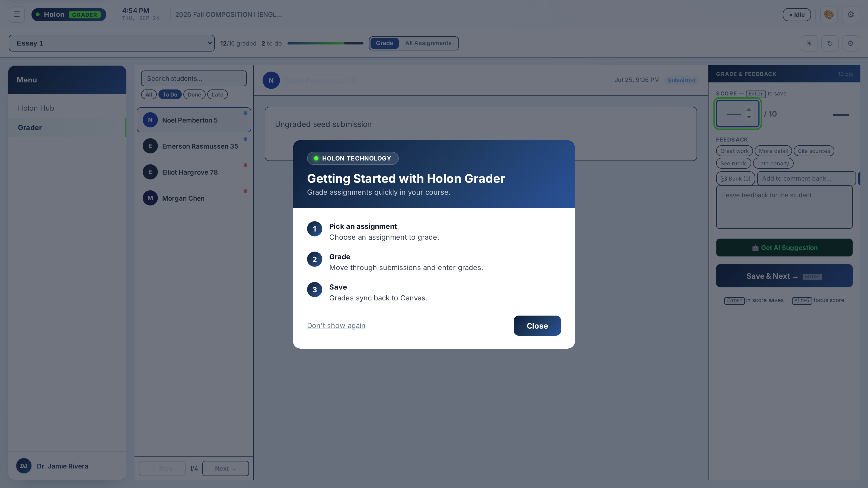Click the Add to comment bank field
Screen dimensions: 868x488
click(x=806, y=178)
